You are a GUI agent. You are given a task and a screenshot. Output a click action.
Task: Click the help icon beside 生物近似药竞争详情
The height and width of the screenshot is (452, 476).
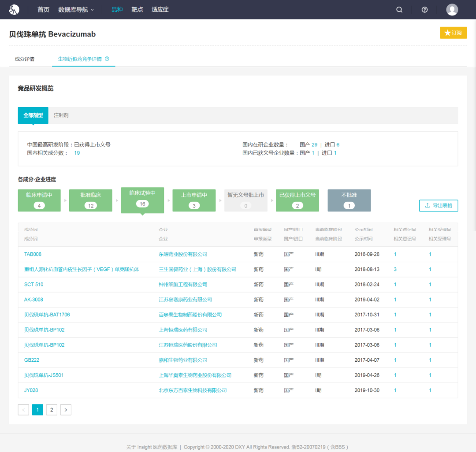(107, 59)
